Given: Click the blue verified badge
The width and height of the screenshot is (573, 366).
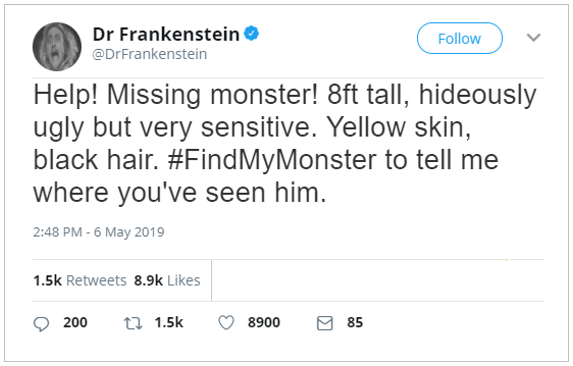Looking at the screenshot, I should coord(251,34).
